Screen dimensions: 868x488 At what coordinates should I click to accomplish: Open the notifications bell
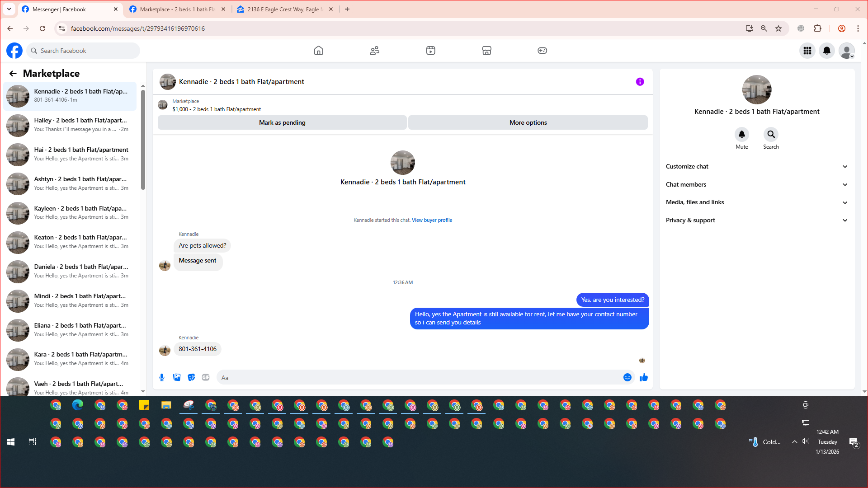pos(826,51)
